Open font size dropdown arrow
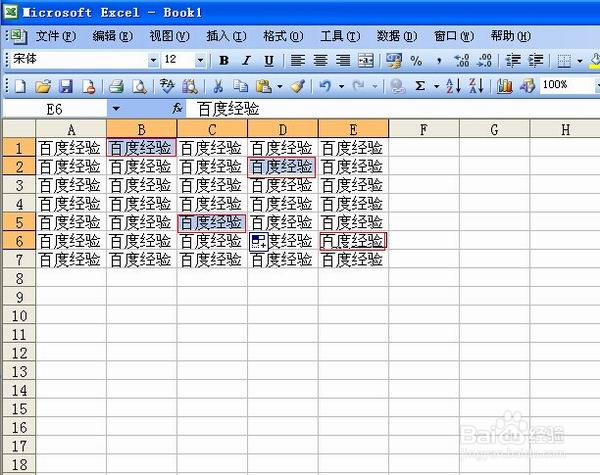600x475 pixels. [x=200, y=60]
